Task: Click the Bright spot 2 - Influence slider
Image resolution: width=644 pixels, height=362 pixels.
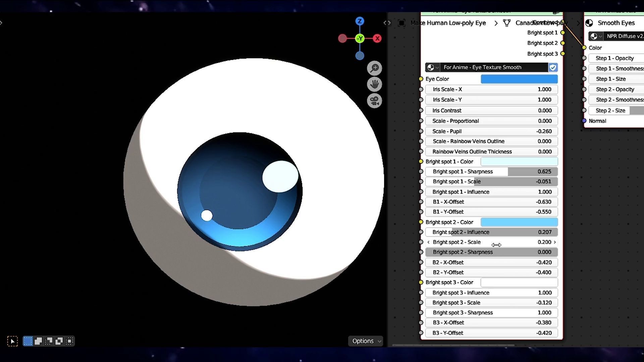Action: click(492, 232)
